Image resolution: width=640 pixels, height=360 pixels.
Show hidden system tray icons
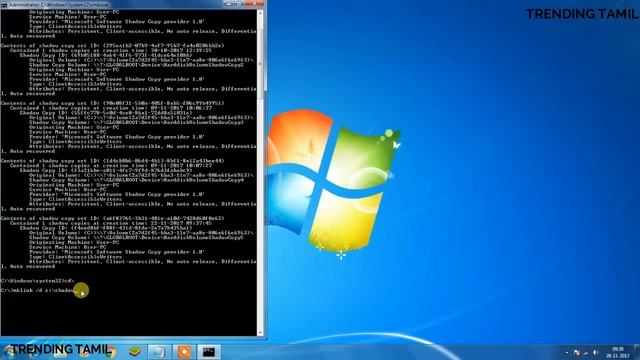point(567,353)
